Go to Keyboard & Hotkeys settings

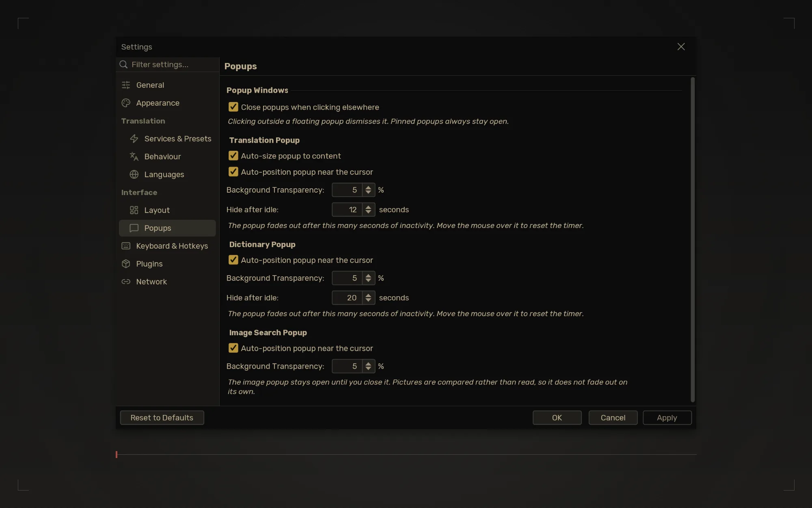(x=167, y=246)
